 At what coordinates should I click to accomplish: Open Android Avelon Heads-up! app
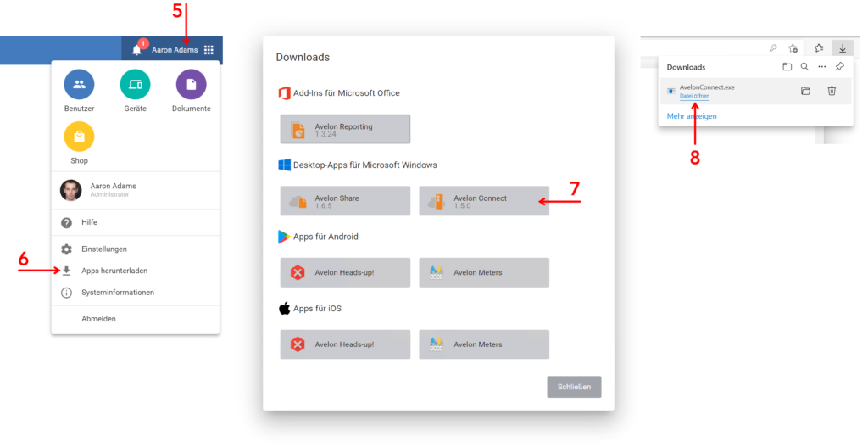346,272
